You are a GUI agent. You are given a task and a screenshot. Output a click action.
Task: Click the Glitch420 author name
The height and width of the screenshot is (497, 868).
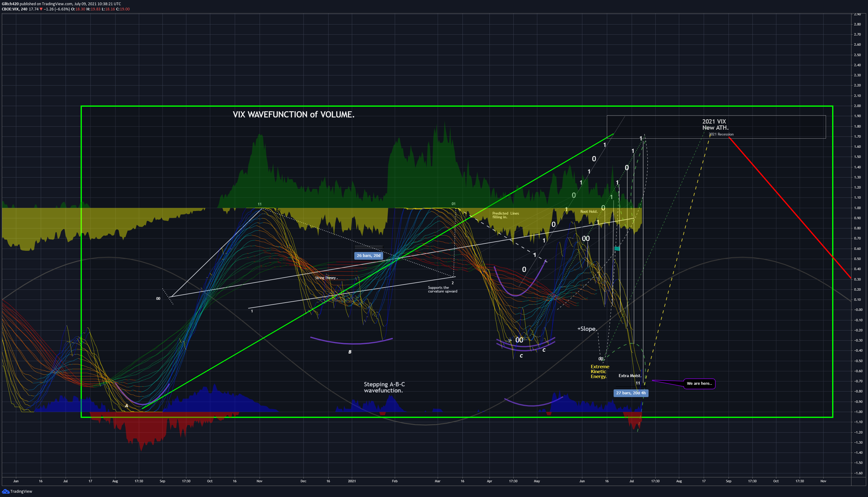coord(10,4)
